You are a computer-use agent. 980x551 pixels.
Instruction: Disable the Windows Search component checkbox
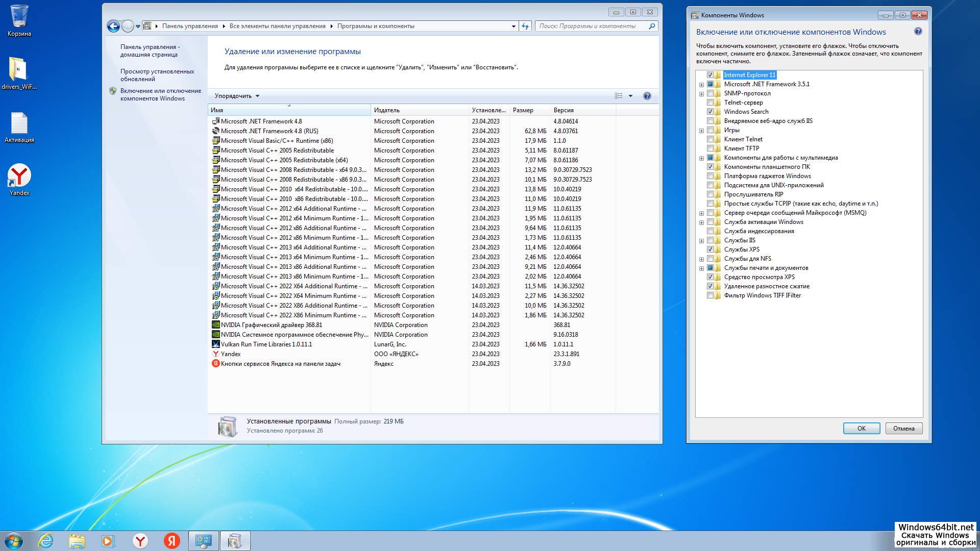click(710, 112)
